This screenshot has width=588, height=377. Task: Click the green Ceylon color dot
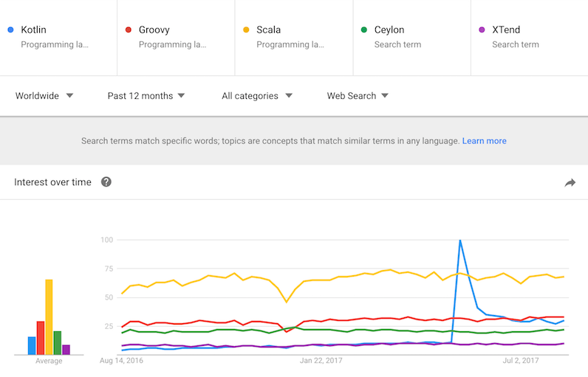click(x=363, y=30)
